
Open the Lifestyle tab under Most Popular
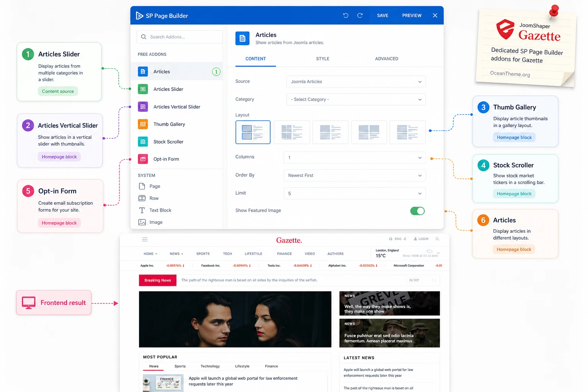[242, 366]
